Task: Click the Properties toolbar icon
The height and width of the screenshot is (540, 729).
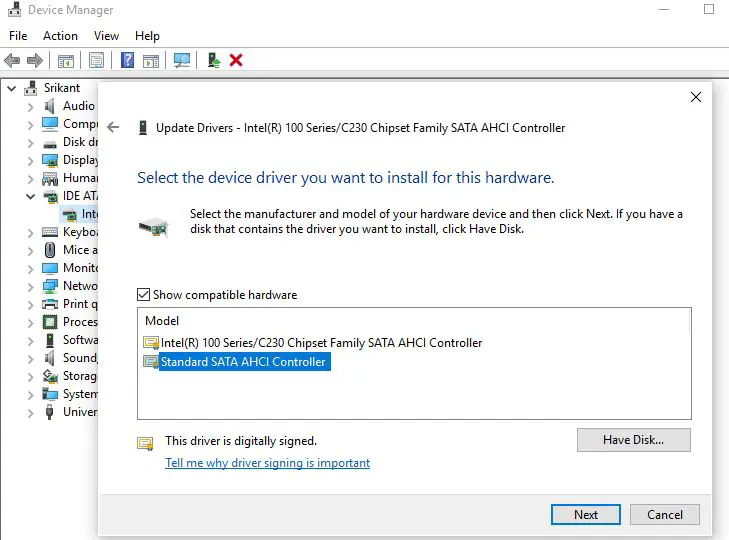Action: 96,60
